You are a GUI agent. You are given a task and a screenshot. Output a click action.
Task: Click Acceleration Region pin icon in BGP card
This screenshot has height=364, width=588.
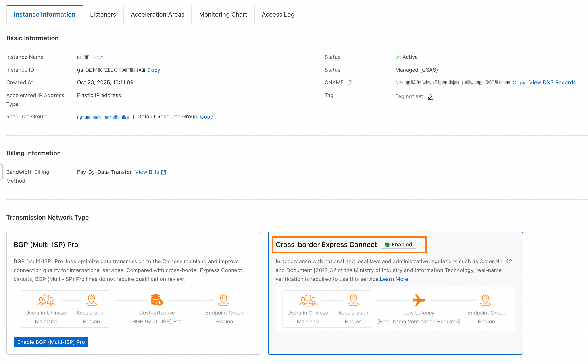click(x=91, y=300)
